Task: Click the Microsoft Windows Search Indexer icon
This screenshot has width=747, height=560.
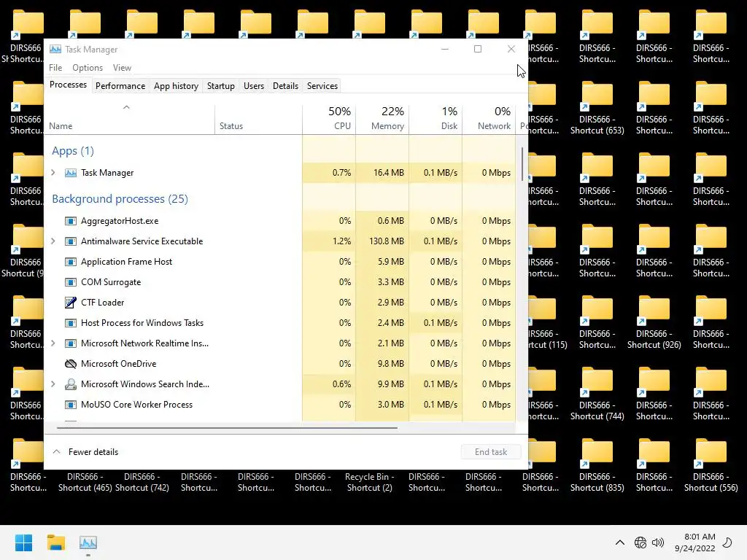Action: 71,384
